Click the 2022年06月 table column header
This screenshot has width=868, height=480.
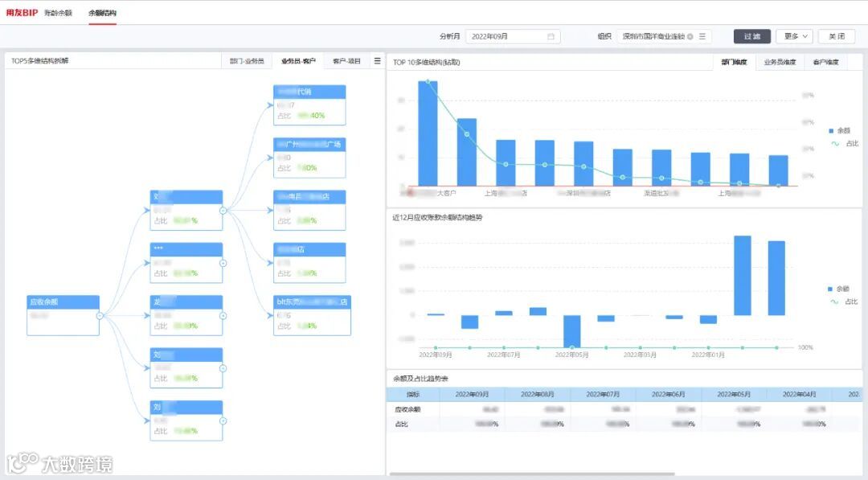pos(668,394)
